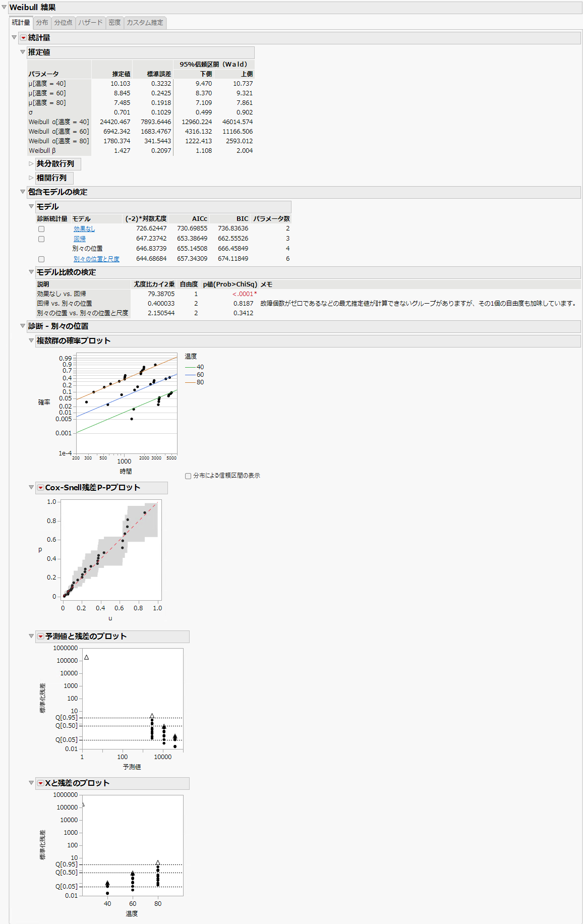Switch to the ハザード tab

coord(91,23)
